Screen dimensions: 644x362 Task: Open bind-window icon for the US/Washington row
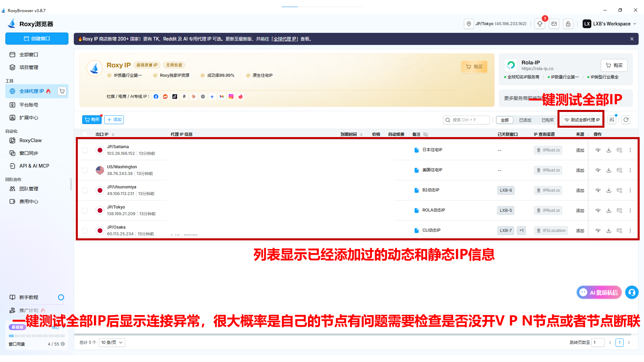pyautogui.click(x=620, y=170)
